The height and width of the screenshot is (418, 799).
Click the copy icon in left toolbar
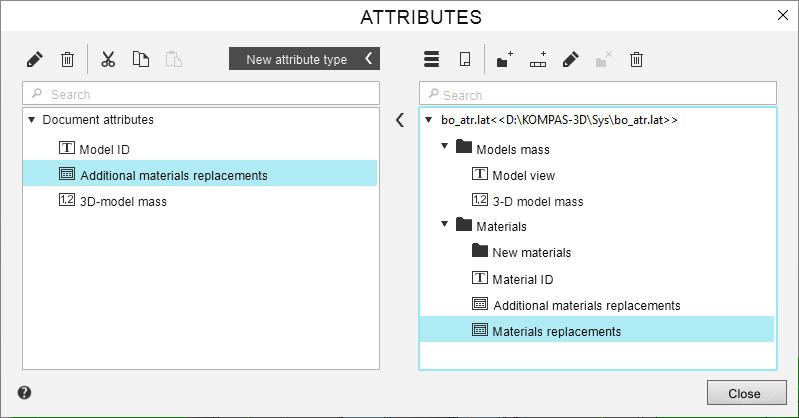(x=141, y=60)
